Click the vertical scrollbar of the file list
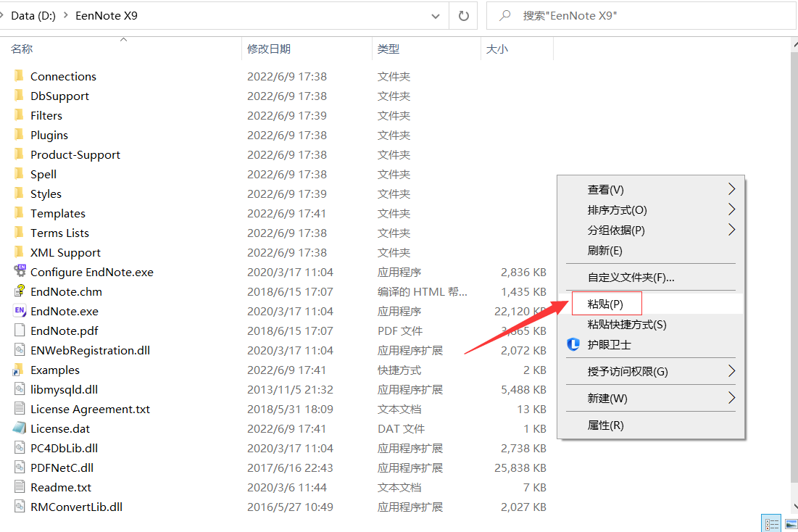Screen dimensions: 798x532 pyautogui.click(x=795, y=267)
